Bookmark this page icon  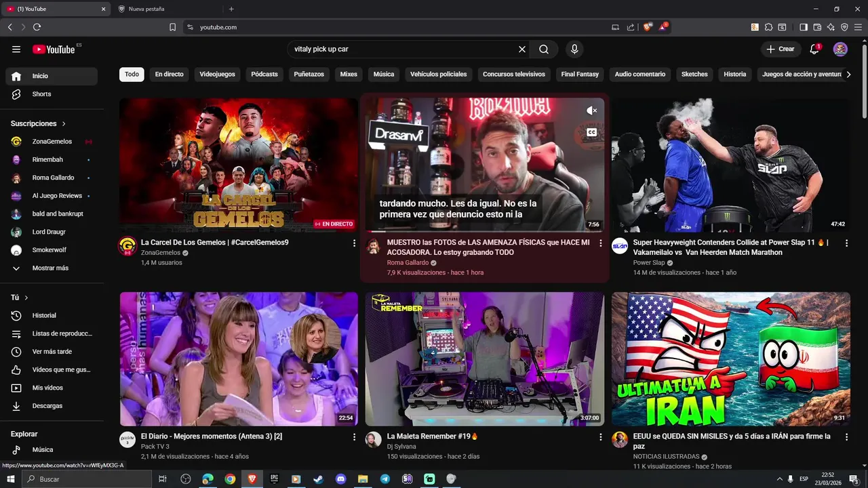172,27
